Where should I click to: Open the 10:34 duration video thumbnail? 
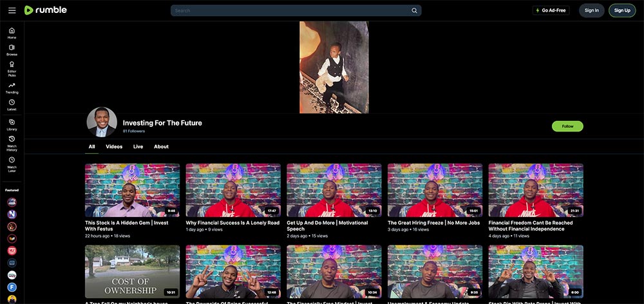[334, 272]
